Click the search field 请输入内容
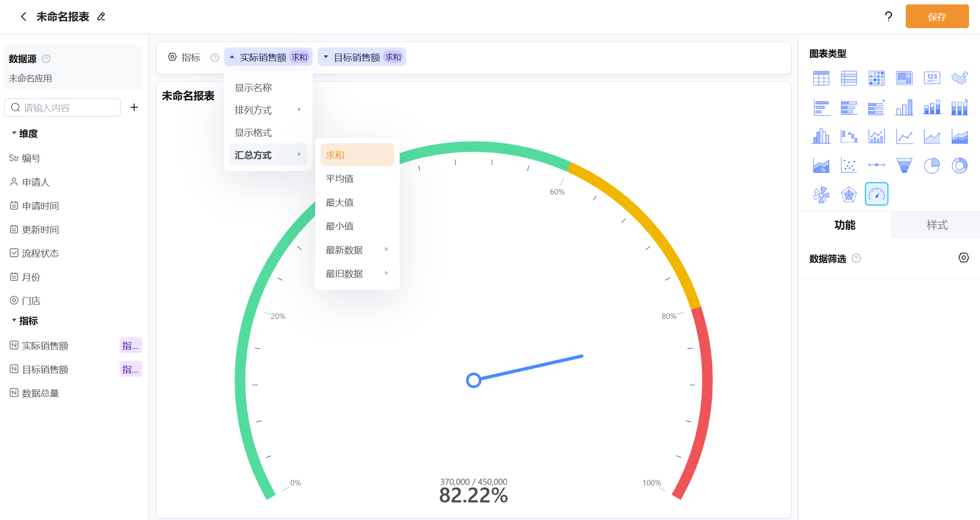 [x=62, y=108]
